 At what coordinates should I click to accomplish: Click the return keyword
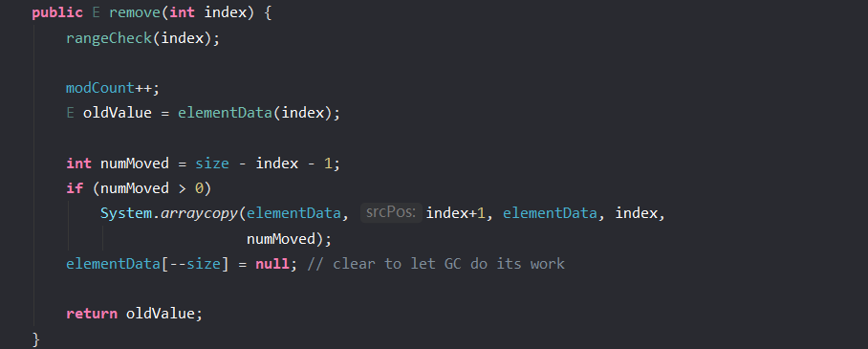click(x=92, y=314)
